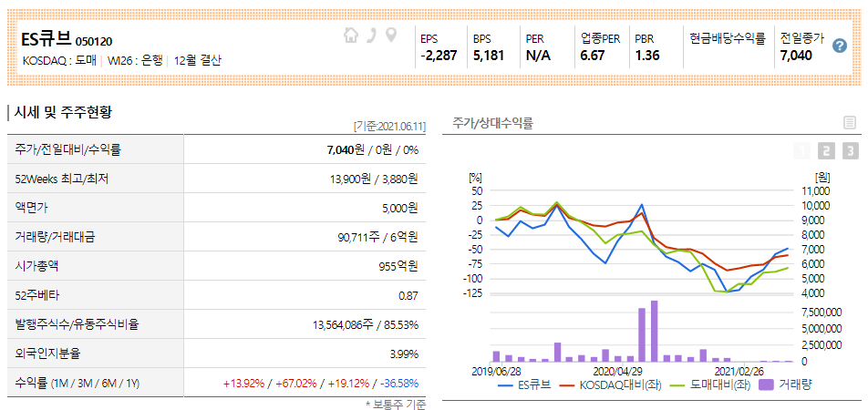Click the phone contact icon
The height and width of the screenshot is (410, 868).
coord(371,36)
